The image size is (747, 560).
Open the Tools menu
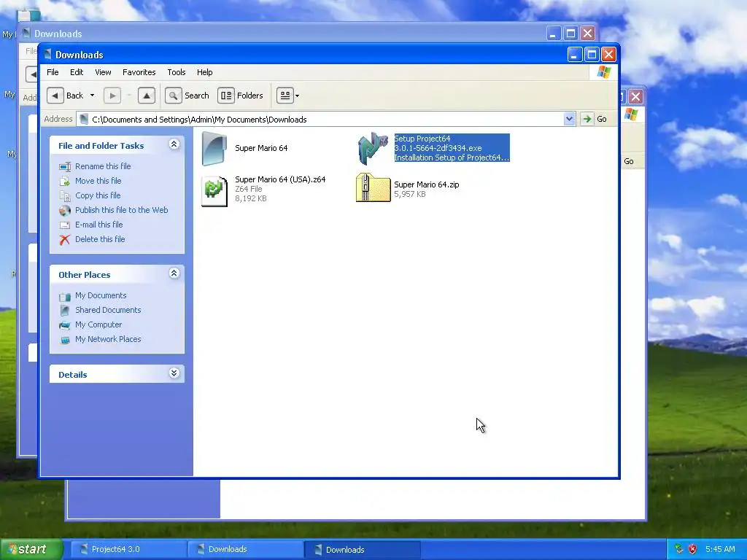point(177,72)
